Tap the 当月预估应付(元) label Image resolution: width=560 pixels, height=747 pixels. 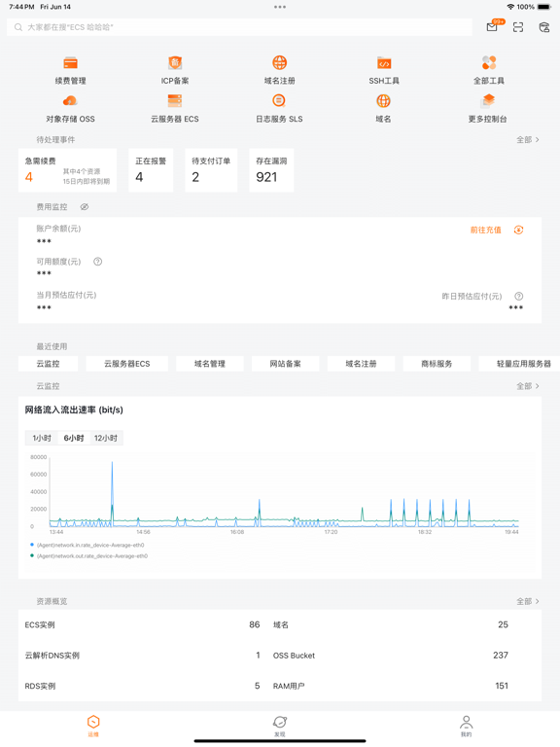tap(66, 295)
